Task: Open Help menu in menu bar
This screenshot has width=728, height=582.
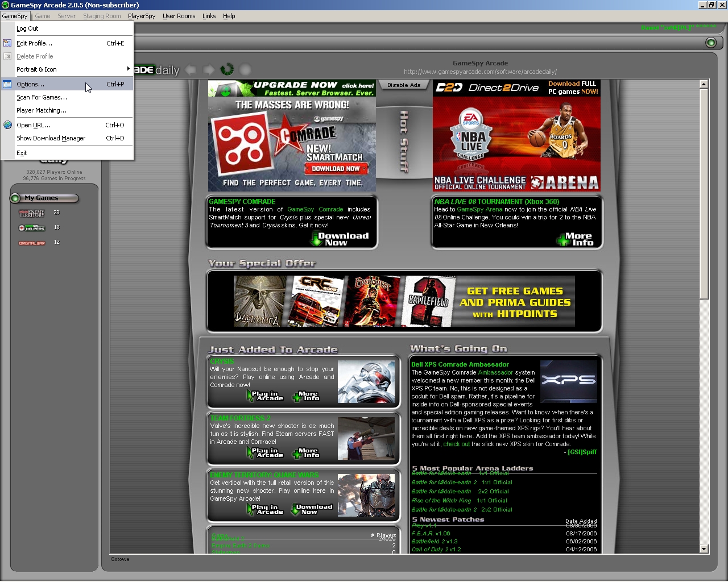Action: [x=229, y=16]
